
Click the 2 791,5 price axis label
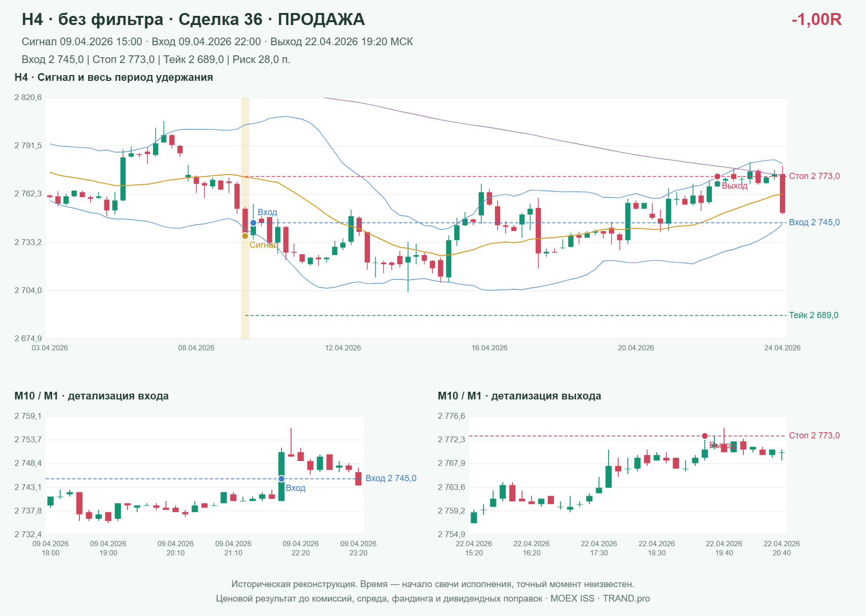[x=28, y=145]
